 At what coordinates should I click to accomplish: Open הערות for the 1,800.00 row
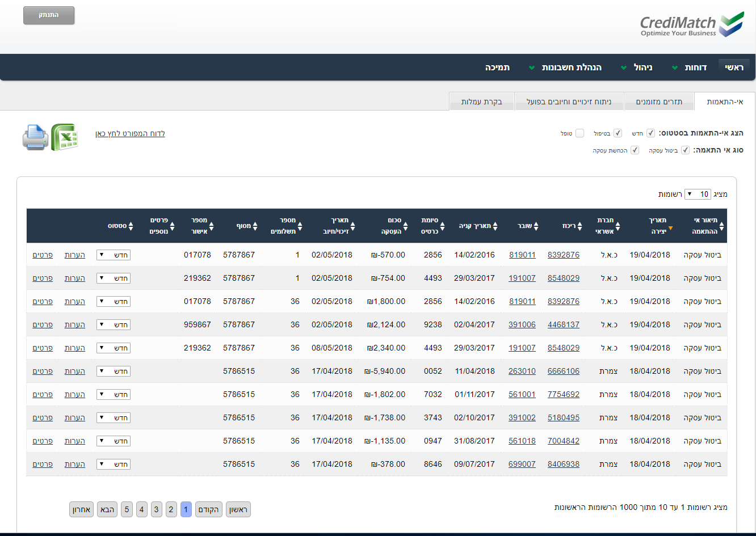pos(74,301)
